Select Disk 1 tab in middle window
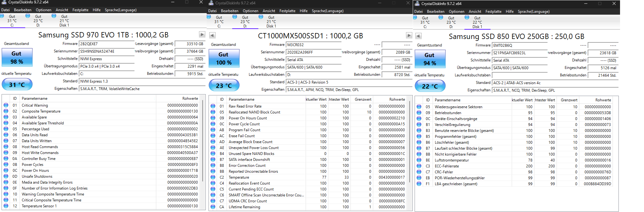 pyautogui.click(x=271, y=22)
